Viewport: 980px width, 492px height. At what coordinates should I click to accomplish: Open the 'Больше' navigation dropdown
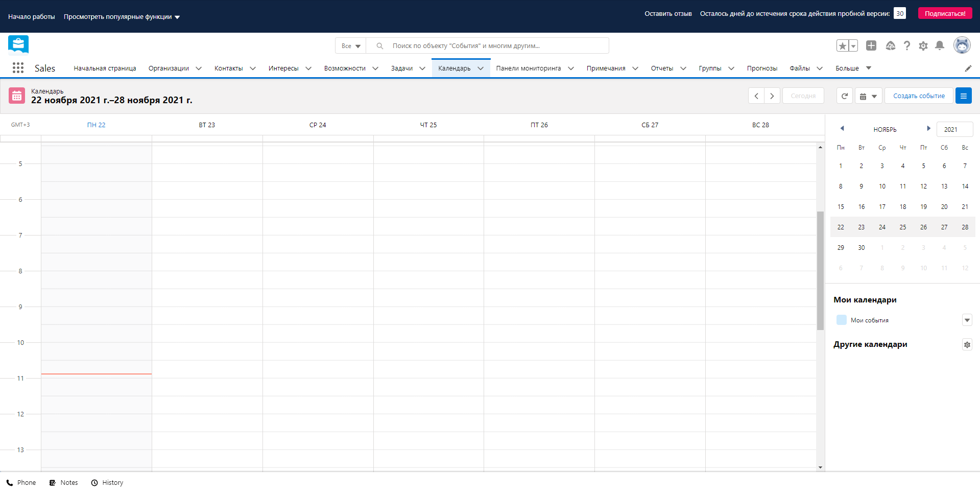point(853,68)
